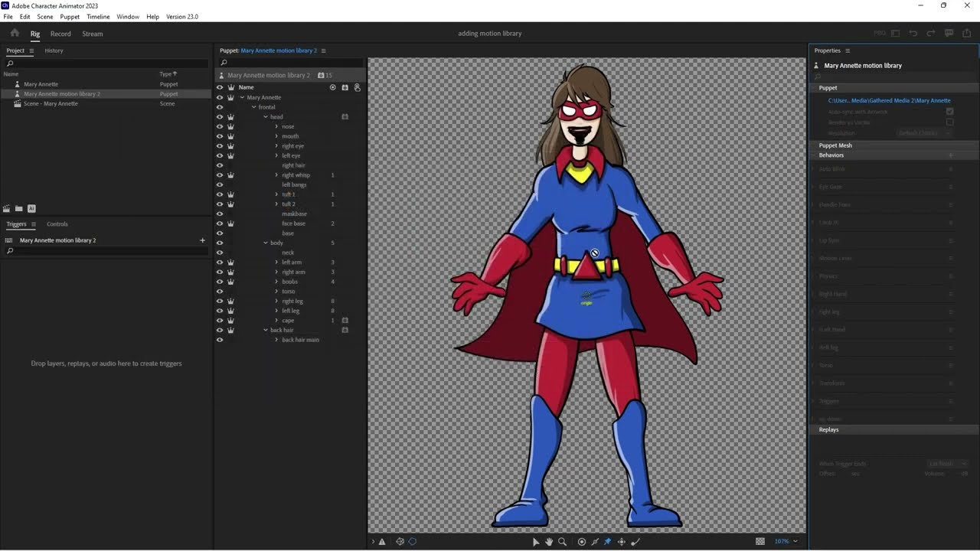
Task: Click the Redo arrow icon
Action: [931, 33]
